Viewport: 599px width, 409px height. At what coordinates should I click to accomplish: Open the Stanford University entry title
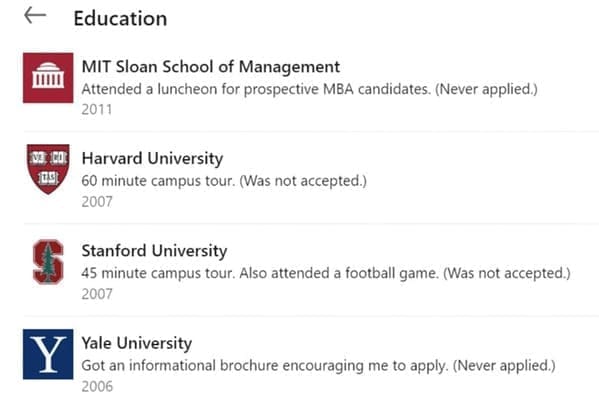154,251
